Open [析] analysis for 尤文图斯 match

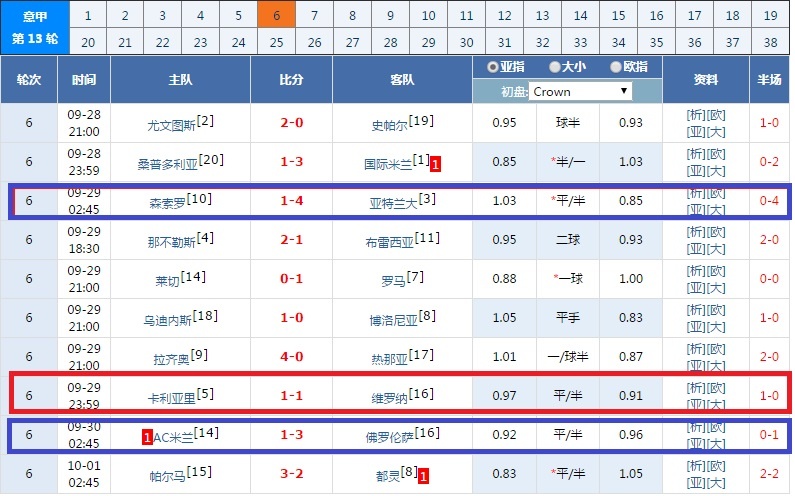click(696, 115)
